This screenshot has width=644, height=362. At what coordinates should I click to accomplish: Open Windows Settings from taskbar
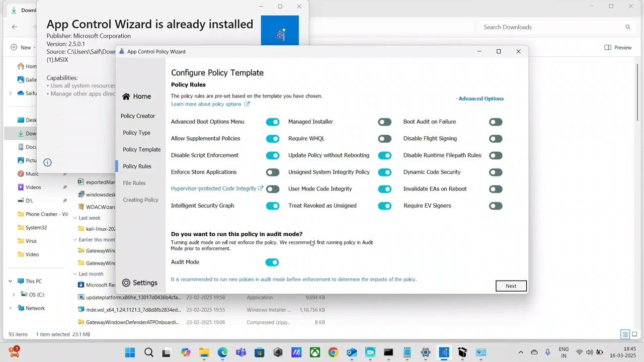point(426,352)
